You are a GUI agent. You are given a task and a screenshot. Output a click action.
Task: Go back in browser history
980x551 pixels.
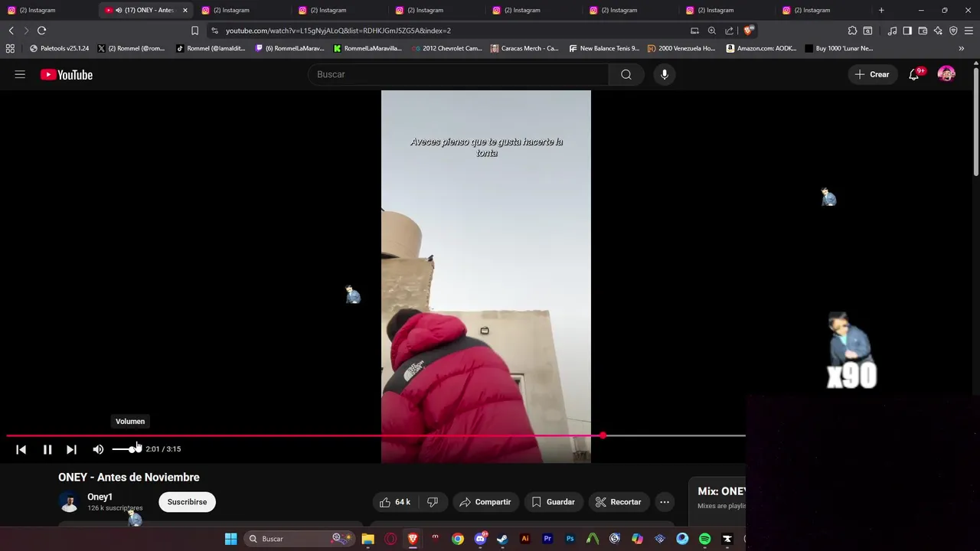pos(11,31)
